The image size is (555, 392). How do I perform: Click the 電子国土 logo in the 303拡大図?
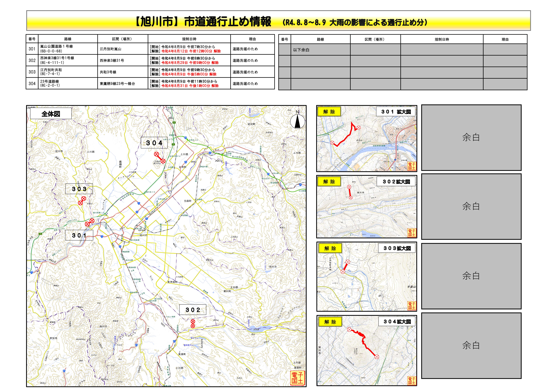pos(412,306)
